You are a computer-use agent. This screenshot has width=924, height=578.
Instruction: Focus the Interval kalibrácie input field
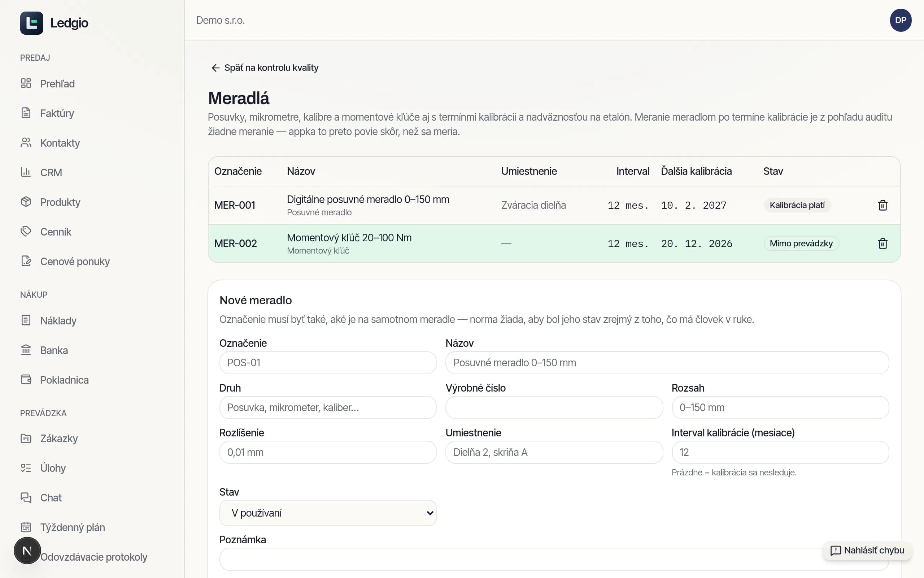tap(780, 452)
